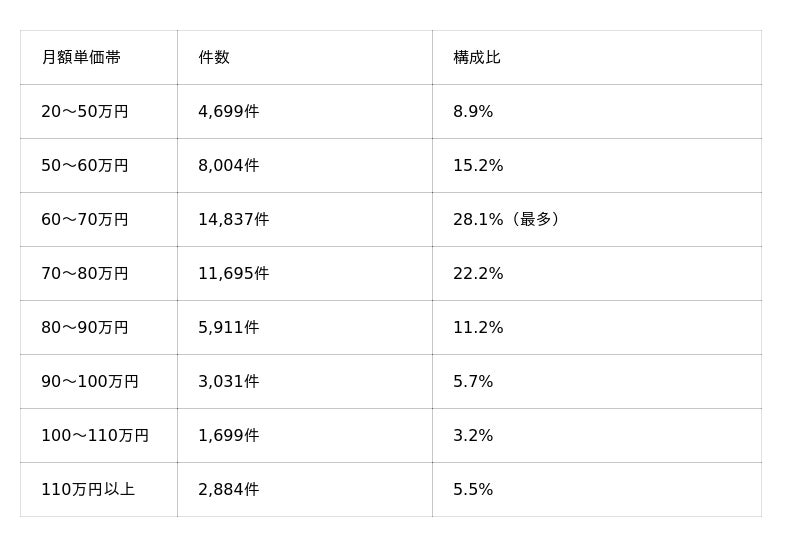Click the 11,695件 count cell
The width and height of the screenshot is (800, 547).
pos(234,274)
